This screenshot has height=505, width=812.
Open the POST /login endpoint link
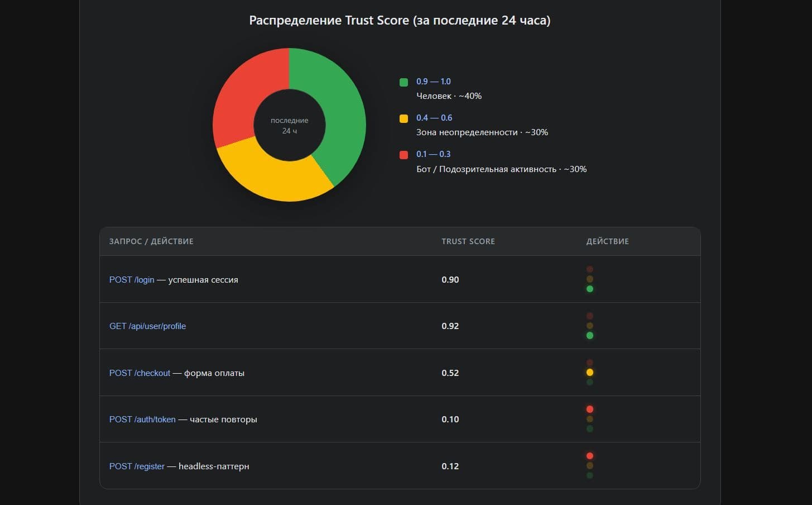pos(132,280)
